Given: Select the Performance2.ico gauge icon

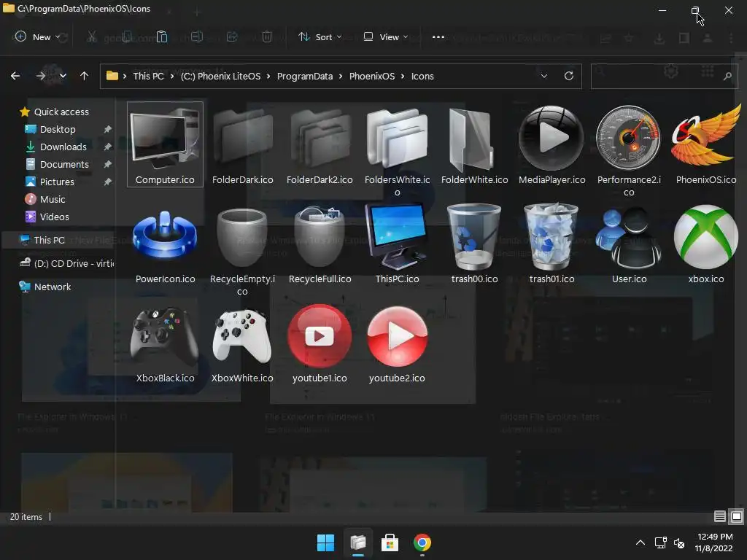Looking at the screenshot, I should (x=628, y=138).
